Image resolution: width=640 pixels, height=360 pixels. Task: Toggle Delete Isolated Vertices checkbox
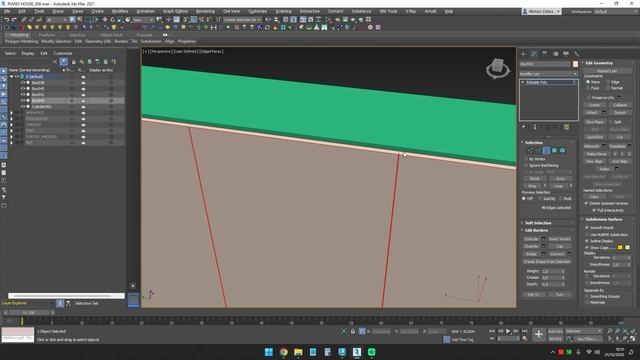[x=587, y=203]
